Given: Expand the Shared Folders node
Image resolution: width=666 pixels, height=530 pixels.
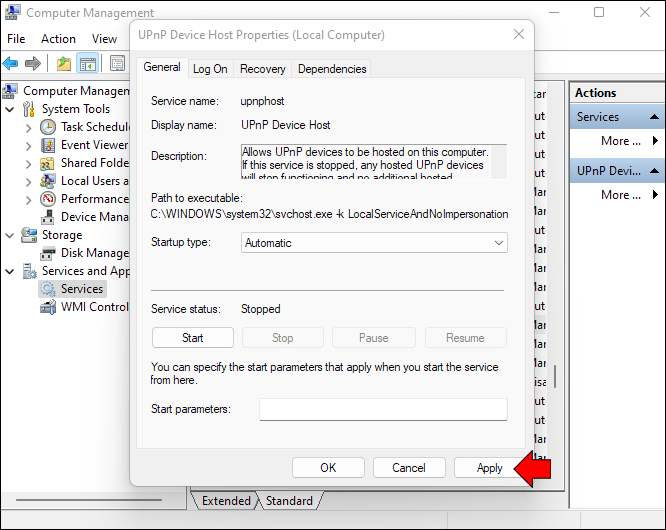Looking at the screenshot, I should pyautogui.click(x=28, y=164).
